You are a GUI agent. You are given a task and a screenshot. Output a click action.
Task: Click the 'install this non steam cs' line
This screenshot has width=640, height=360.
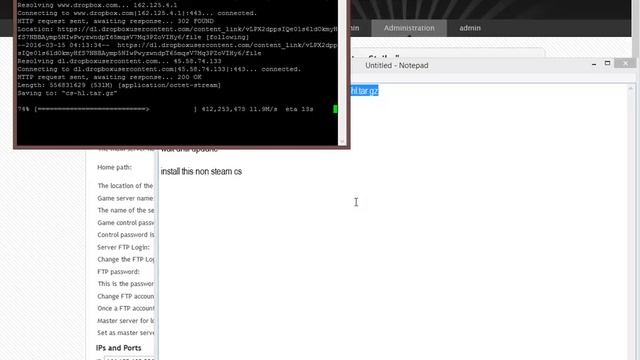tap(201, 171)
